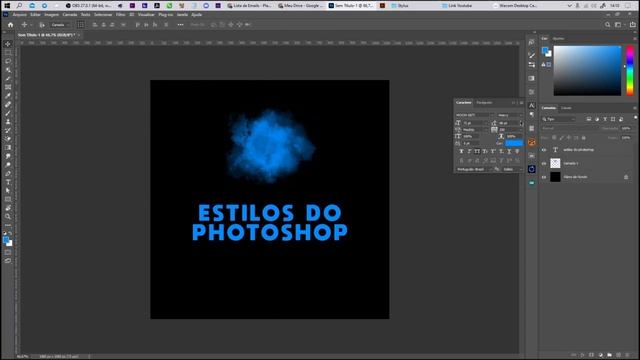Open the three-dots more options in options bar
Screen dimensions: 640x360
click(180, 25)
